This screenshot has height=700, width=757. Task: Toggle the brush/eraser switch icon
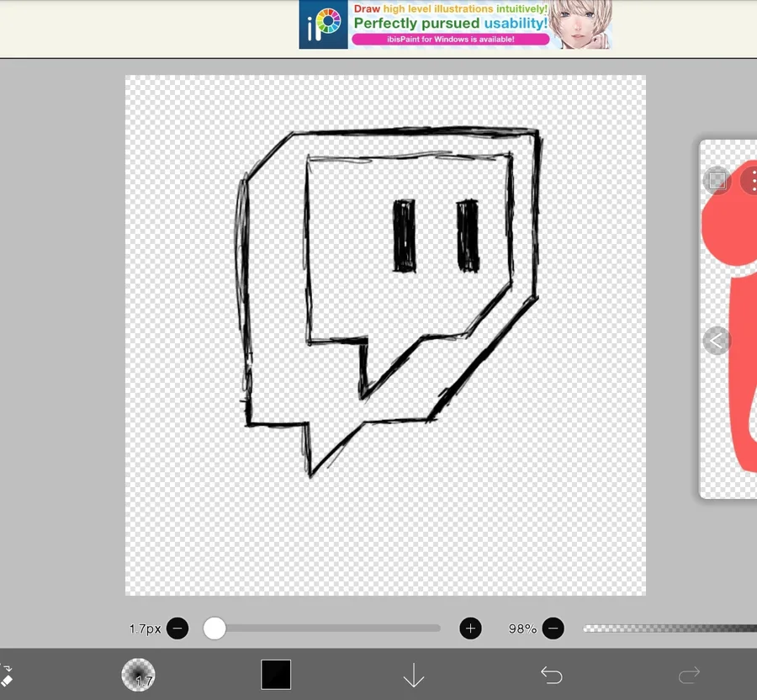tap(6, 675)
